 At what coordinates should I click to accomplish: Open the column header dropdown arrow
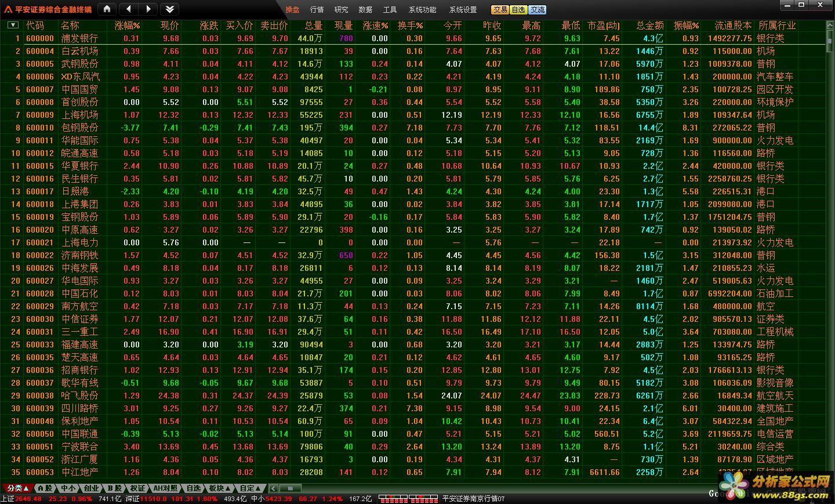click(13, 26)
